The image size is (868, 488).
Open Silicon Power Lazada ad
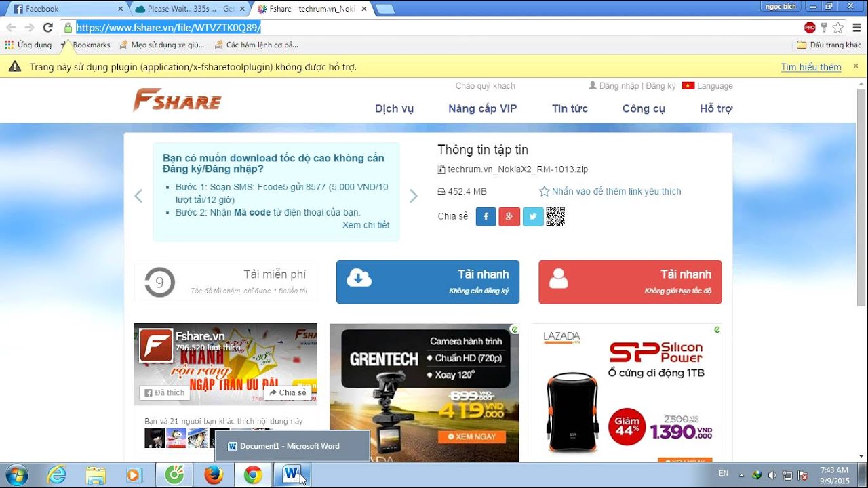pyautogui.click(x=627, y=393)
